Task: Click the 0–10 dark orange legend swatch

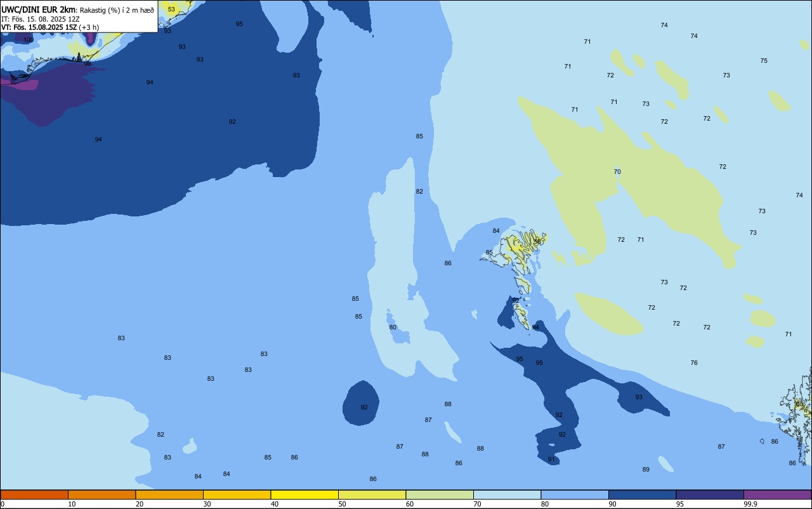Action: pyautogui.click(x=34, y=494)
